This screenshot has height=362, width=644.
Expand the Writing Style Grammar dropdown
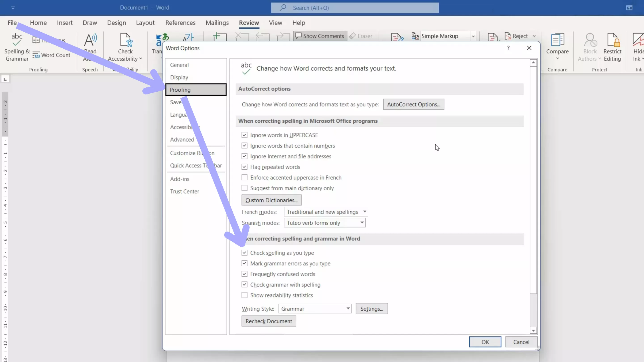pos(348,309)
